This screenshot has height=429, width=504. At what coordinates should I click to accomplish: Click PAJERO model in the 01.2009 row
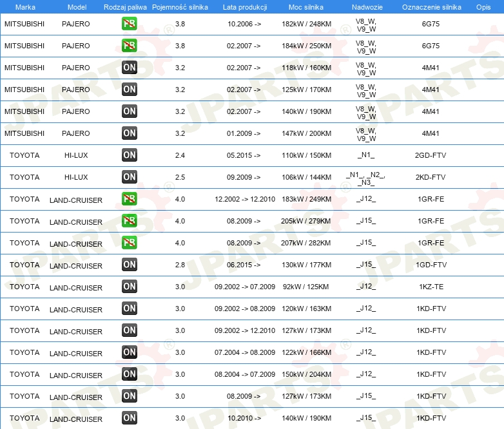(76, 133)
